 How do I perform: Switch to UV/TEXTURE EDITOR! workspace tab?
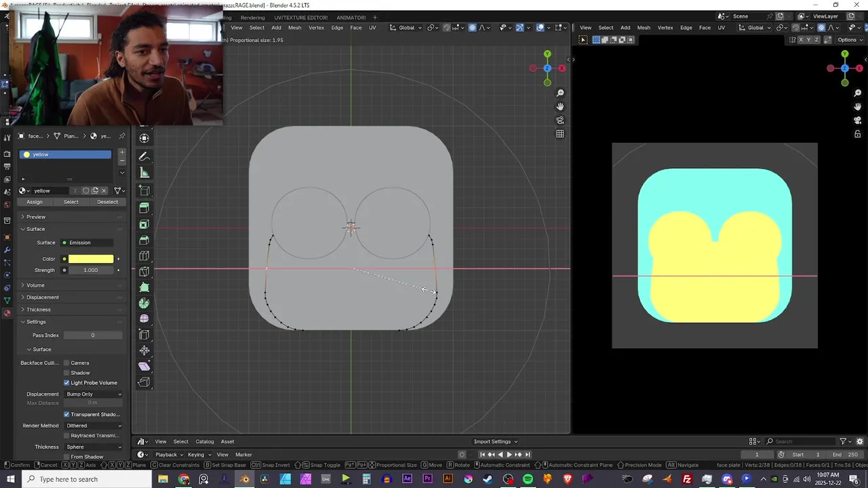point(300,18)
